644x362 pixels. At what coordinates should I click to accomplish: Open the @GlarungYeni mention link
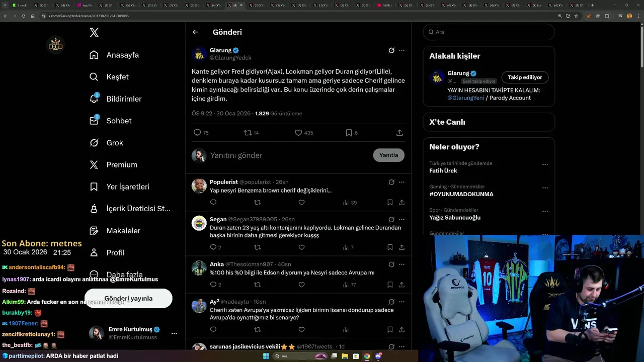[465, 98]
